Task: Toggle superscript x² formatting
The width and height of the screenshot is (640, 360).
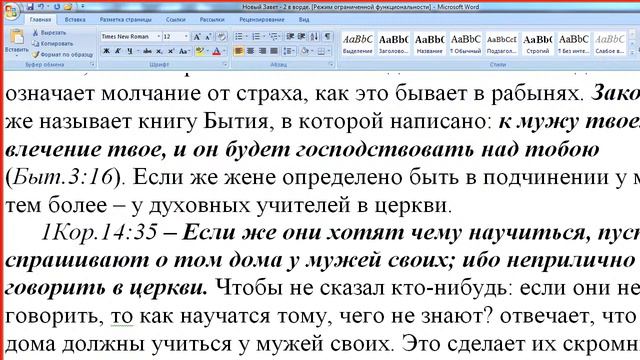Action: pyautogui.click(x=171, y=51)
